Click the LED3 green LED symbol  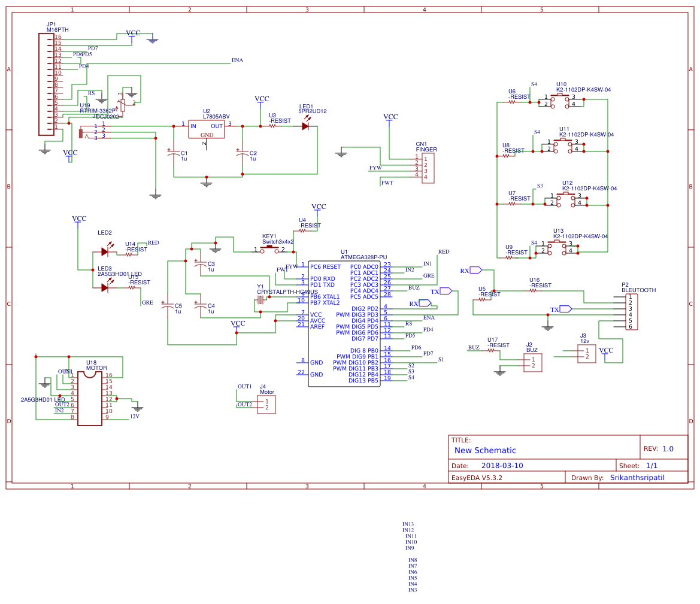click(105, 287)
